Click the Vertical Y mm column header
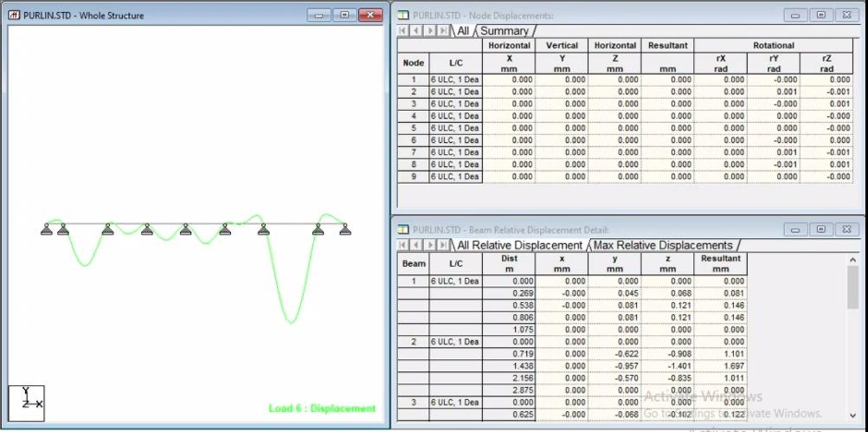Screen dimensions: 868x432 [562, 57]
